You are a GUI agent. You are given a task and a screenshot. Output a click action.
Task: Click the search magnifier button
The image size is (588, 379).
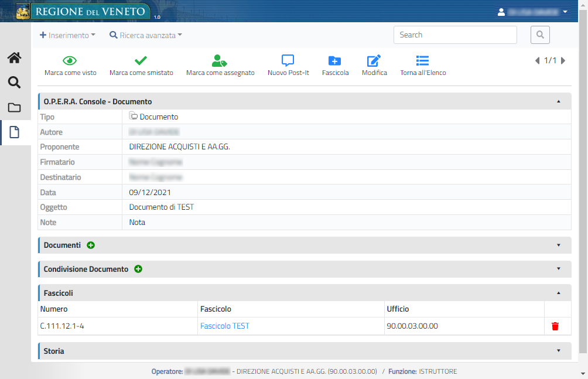540,35
